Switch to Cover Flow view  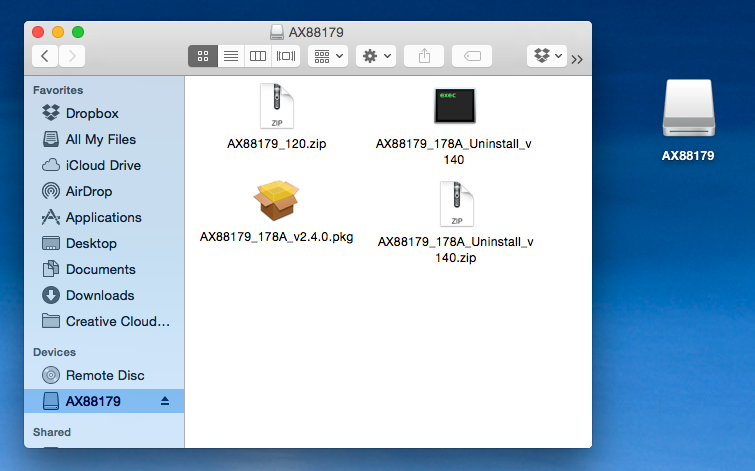pyautogui.click(x=286, y=56)
